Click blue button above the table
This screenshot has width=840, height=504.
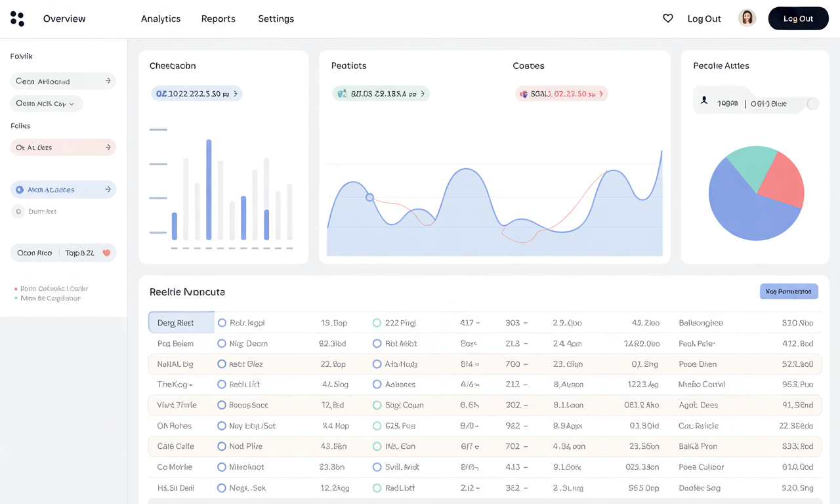(x=789, y=291)
